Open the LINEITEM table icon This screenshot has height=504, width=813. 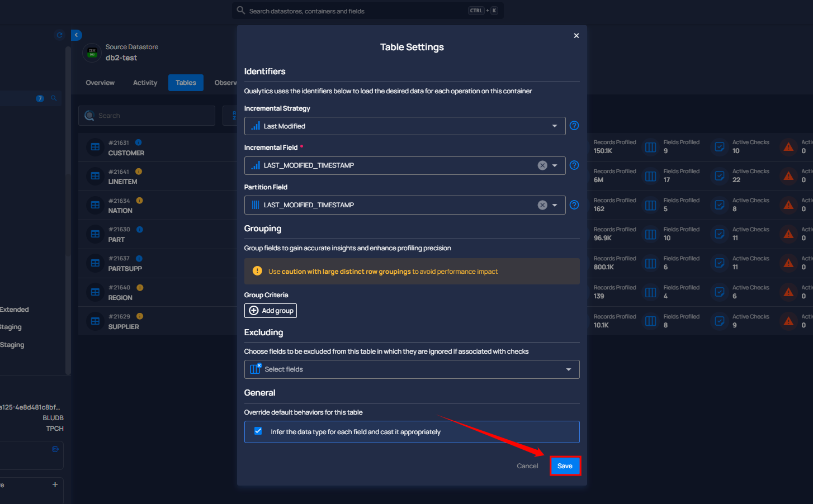95,176
